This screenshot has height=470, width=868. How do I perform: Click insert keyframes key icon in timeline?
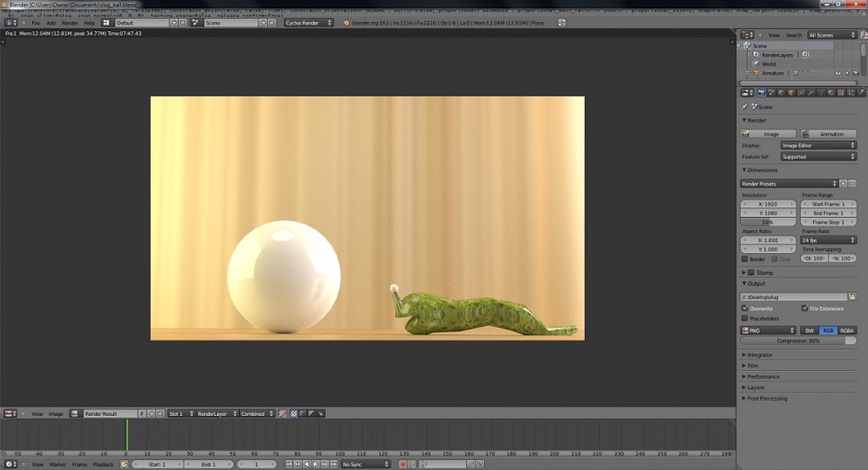coord(470,464)
